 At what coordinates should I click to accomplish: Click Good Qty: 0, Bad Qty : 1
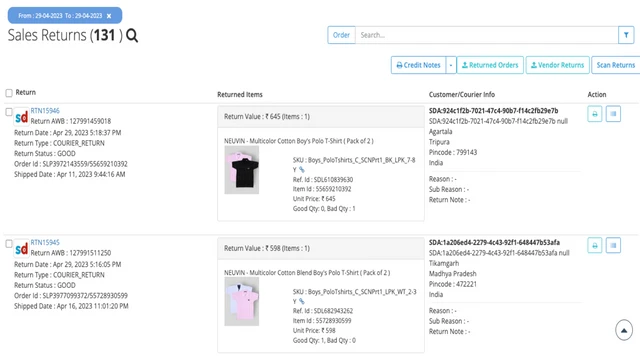[324, 209]
